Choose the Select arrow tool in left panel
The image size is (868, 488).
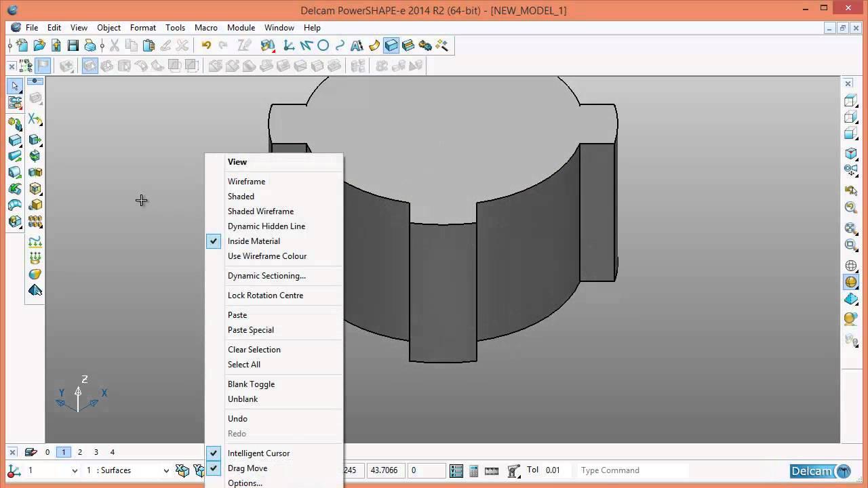pos(15,86)
